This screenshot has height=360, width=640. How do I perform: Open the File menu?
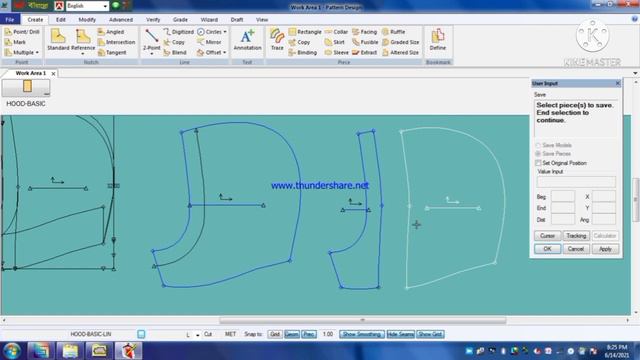[x=10, y=20]
